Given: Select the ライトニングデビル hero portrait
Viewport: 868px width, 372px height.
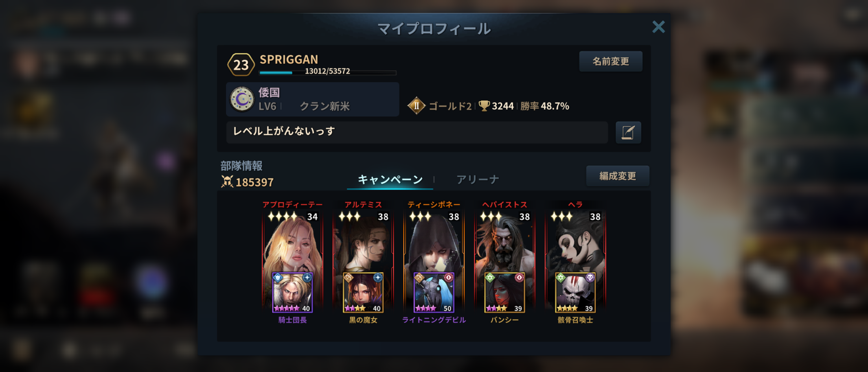Looking at the screenshot, I should [434, 292].
